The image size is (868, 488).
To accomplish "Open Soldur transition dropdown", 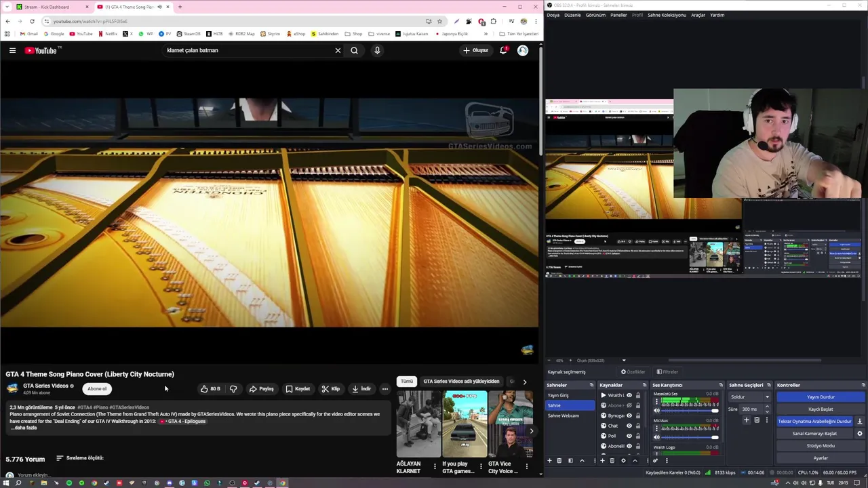I will click(749, 397).
